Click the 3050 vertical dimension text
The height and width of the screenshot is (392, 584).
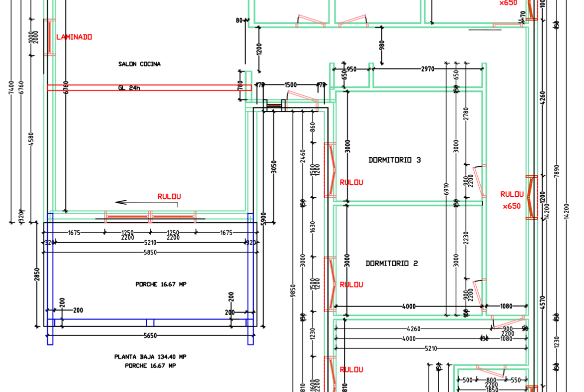pos(273,167)
